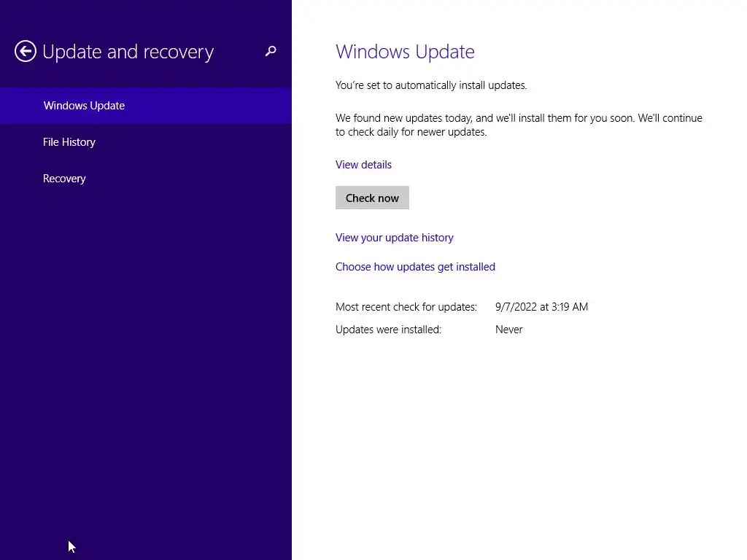Select Windows Update in sidebar
Viewport: 747px width, 560px height.
pos(146,106)
